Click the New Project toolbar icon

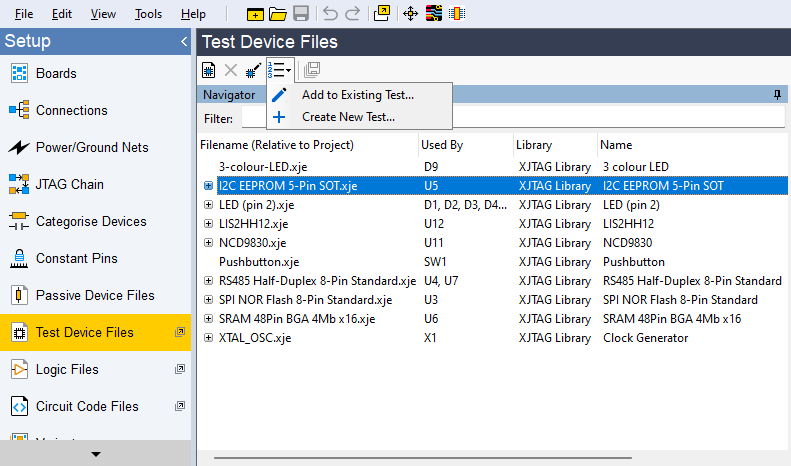click(256, 14)
